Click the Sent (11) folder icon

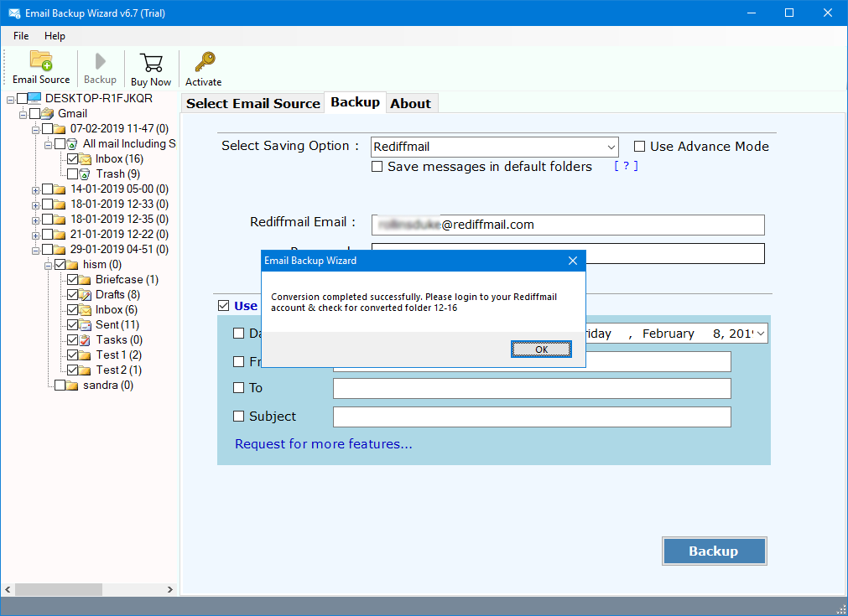[86, 325]
